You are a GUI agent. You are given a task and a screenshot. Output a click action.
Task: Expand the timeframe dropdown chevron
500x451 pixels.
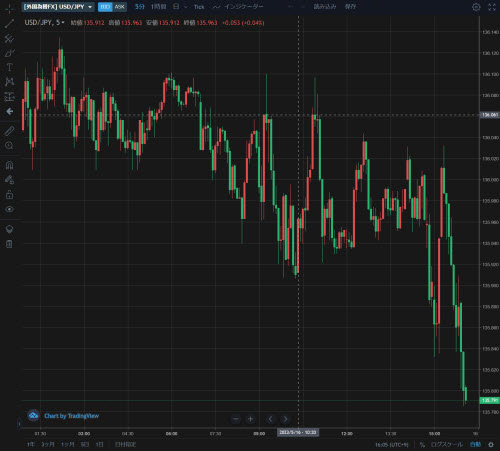(186, 7)
